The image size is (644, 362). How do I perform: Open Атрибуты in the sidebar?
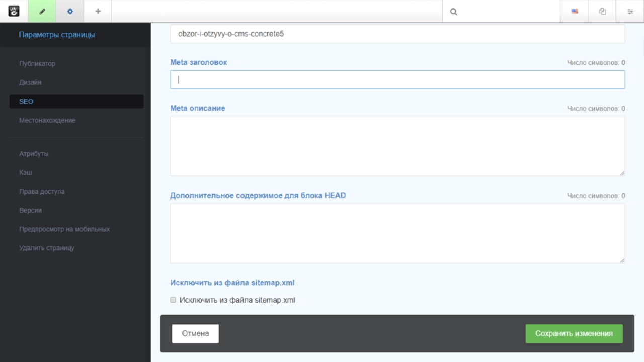pos(34,154)
